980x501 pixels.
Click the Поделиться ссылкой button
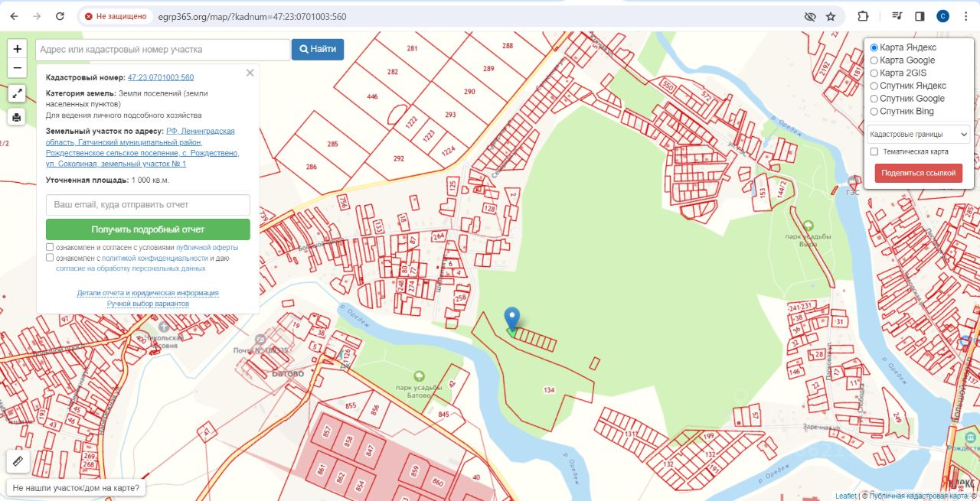point(918,173)
